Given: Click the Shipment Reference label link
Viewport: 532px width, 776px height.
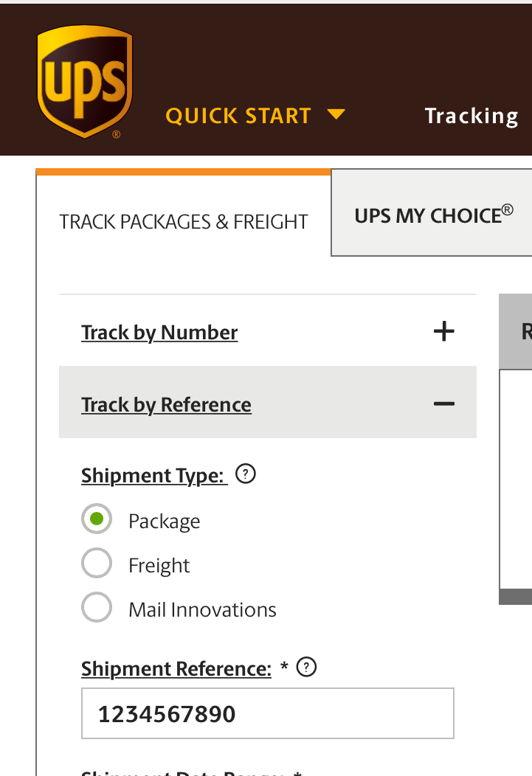Looking at the screenshot, I should click(x=176, y=668).
